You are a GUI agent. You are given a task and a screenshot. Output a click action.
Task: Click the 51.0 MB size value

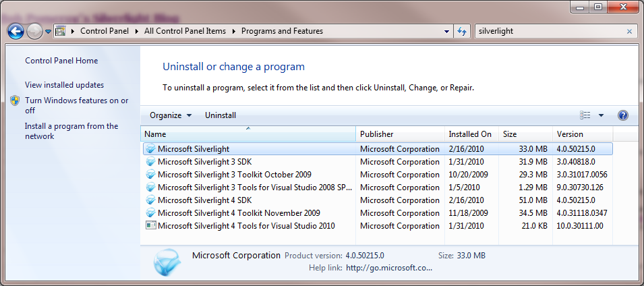533,200
